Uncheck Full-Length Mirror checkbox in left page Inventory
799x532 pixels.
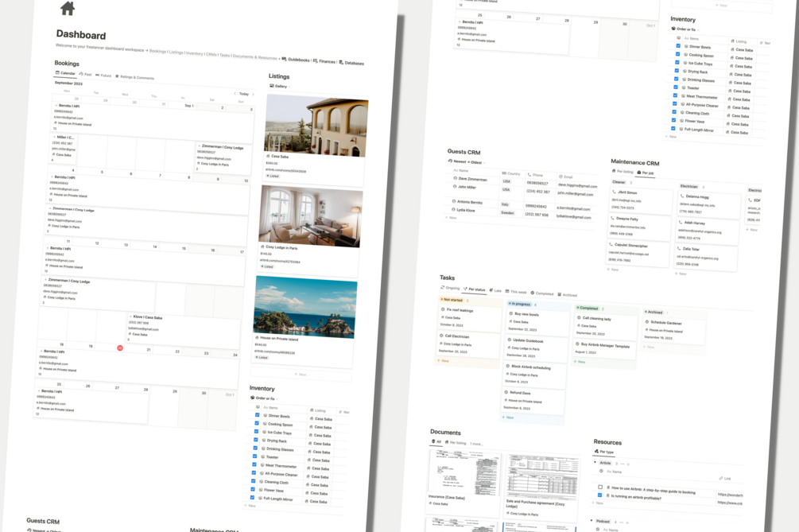click(x=252, y=497)
